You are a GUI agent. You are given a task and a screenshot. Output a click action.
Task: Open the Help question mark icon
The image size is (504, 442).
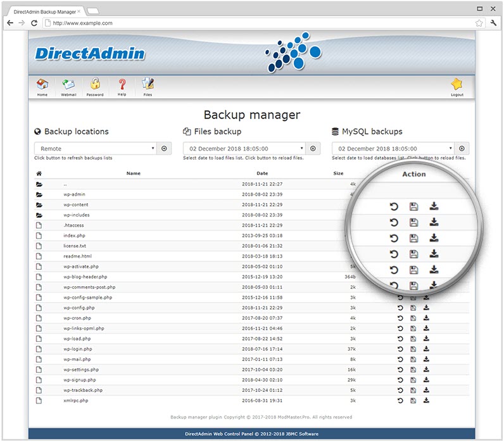point(122,85)
